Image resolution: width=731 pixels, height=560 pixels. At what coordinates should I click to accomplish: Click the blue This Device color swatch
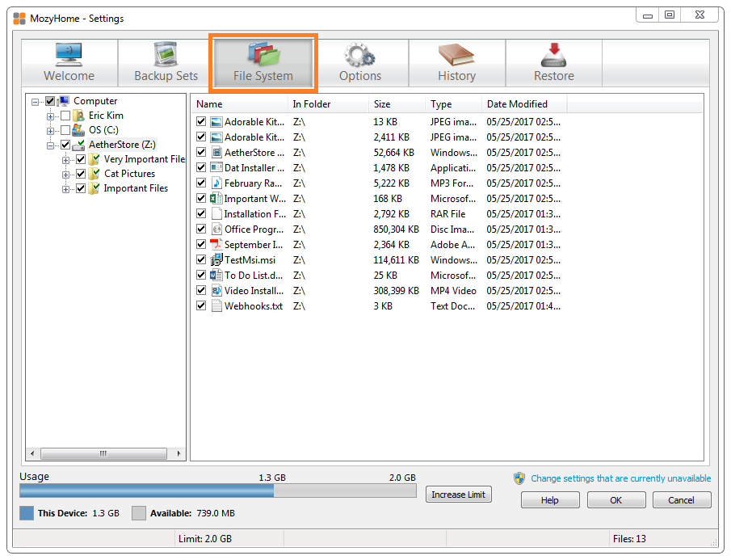27,513
